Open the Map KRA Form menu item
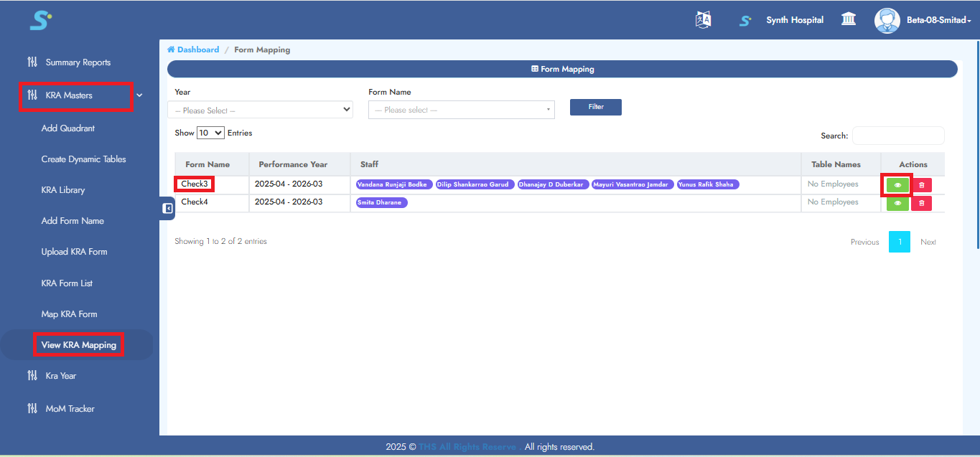This screenshot has height=457, width=980. tap(69, 314)
